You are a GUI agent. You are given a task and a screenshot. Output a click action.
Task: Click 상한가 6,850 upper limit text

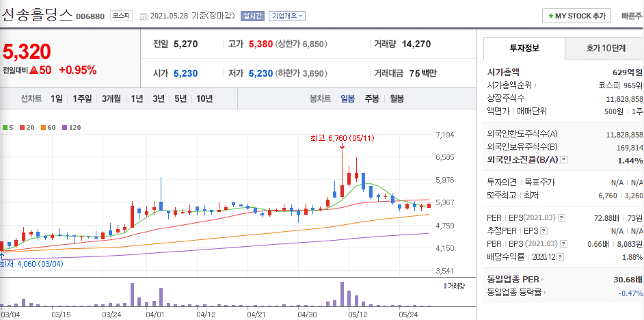click(303, 44)
